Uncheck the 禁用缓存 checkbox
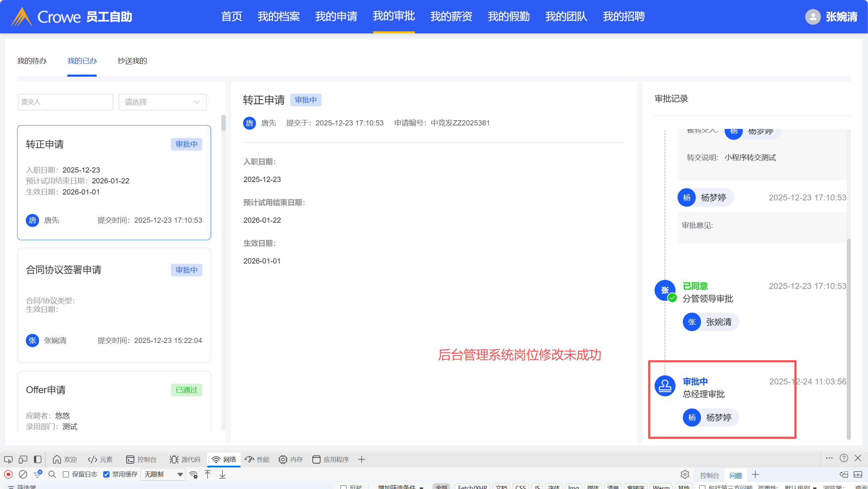 107,474
